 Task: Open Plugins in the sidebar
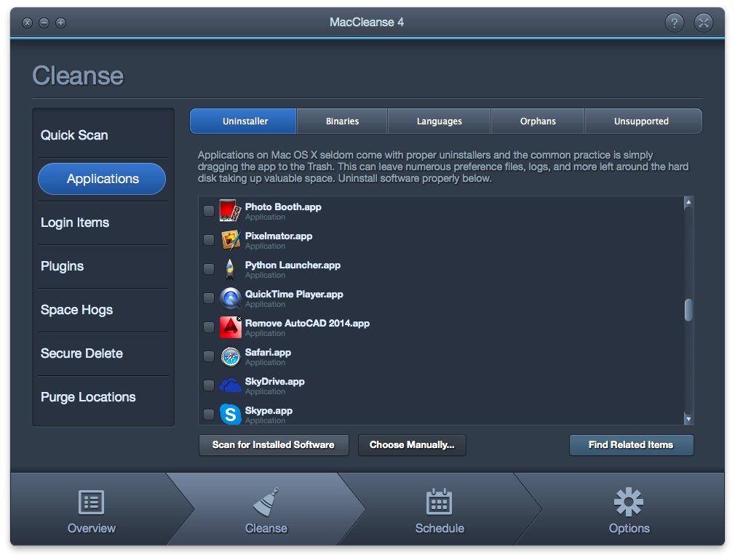[x=103, y=266]
